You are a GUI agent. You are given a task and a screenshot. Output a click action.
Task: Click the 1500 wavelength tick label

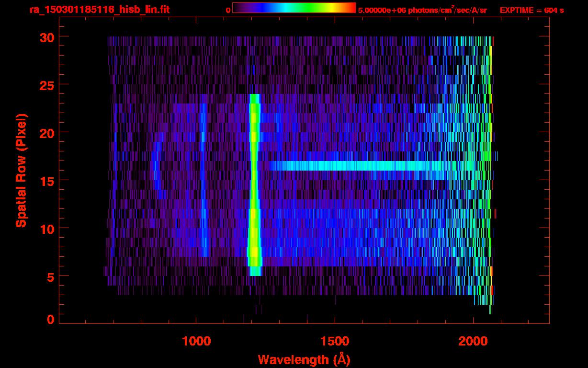pyautogui.click(x=335, y=341)
